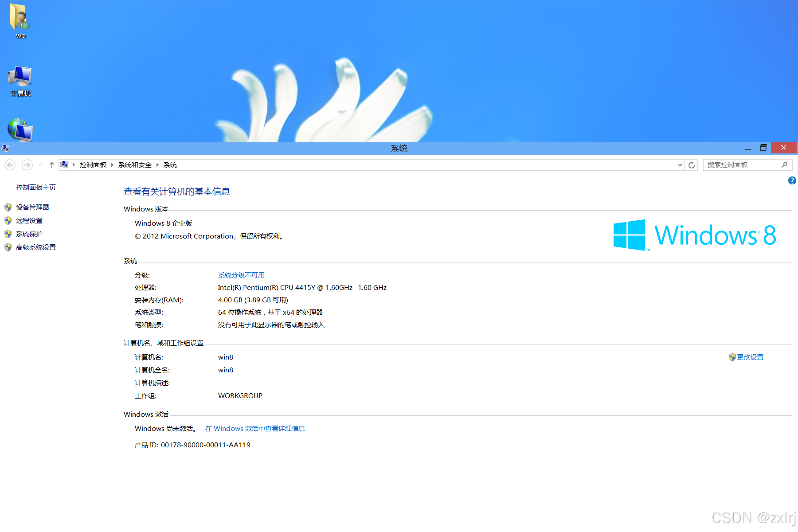This screenshot has height=532, width=798.
Task: Open 在 Windows 激活中查看详细信息 link
Action: (255, 429)
